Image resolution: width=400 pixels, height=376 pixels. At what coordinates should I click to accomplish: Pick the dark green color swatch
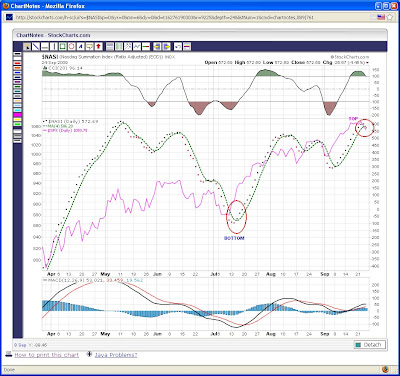point(18,87)
